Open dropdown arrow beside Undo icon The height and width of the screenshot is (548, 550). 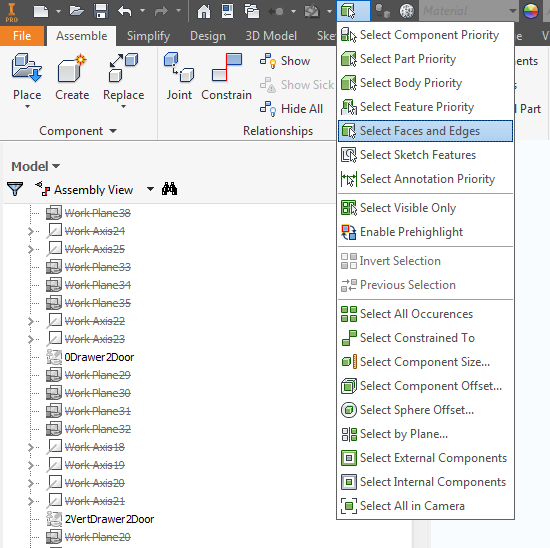coord(142,11)
